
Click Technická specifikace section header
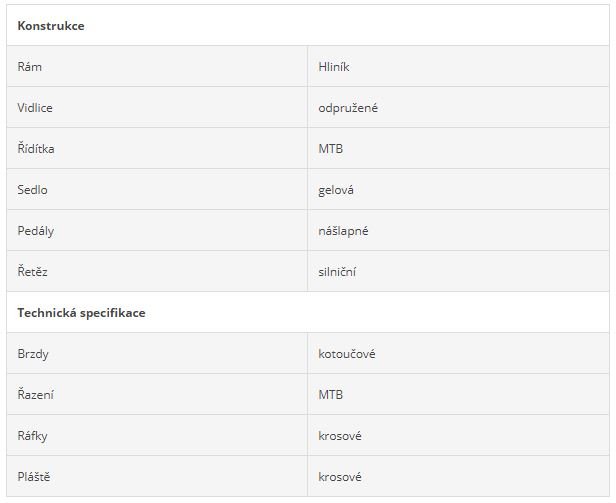point(81,313)
